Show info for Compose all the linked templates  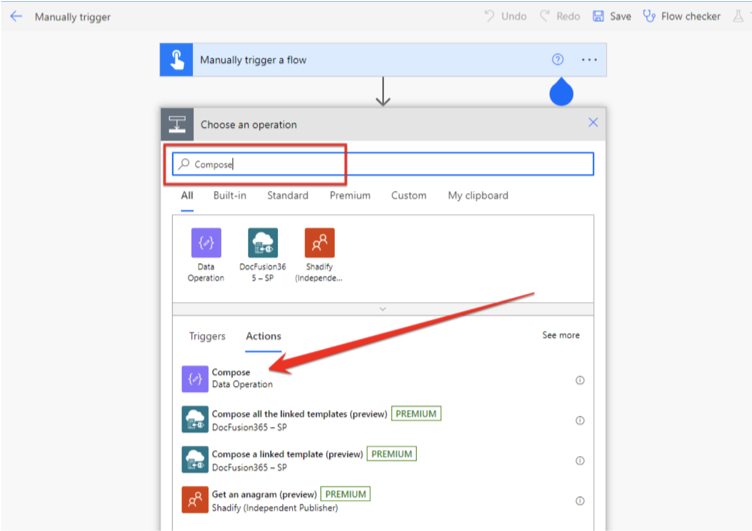580,421
